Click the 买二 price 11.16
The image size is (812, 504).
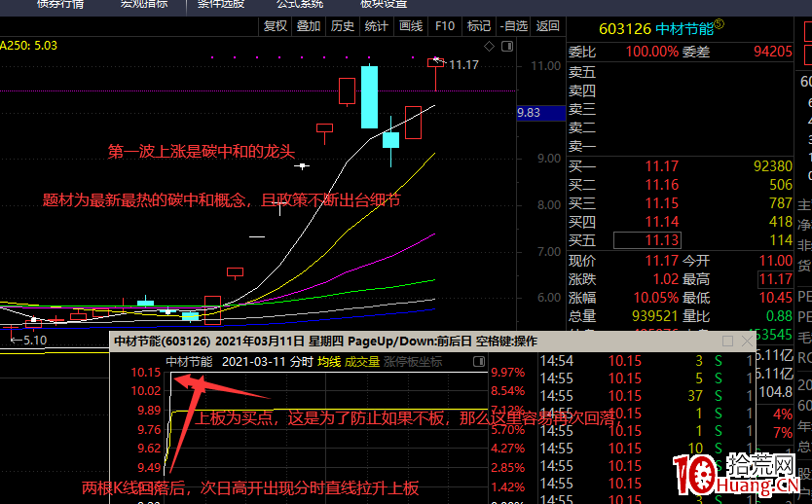point(661,185)
